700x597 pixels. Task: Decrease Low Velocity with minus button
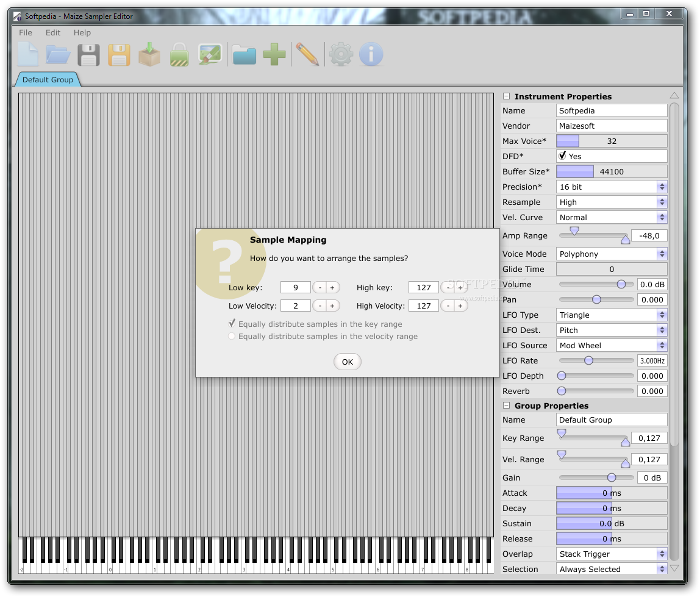pos(320,306)
